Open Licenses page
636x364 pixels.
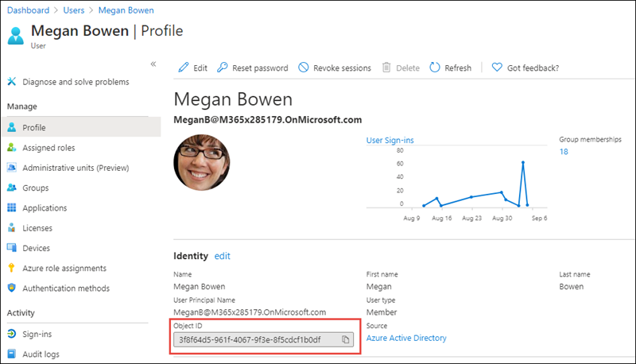tap(37, 228)
